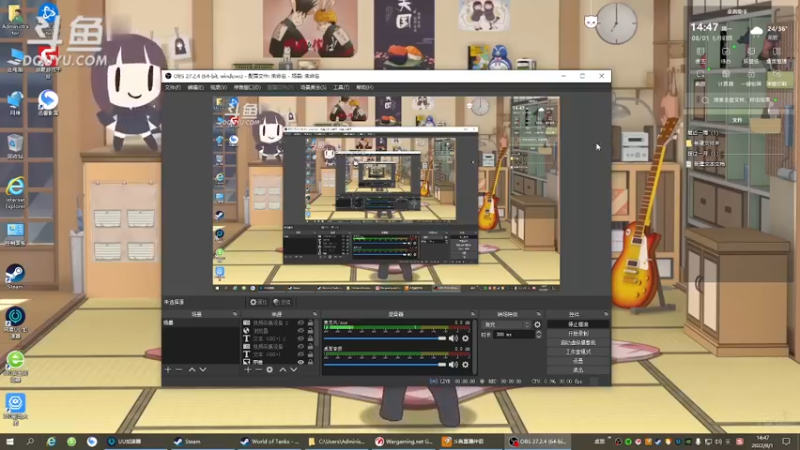The image size is (800, 450).
Task: Toggle visibility of 视频采集设备 2 source
Action: coord(301,323)
